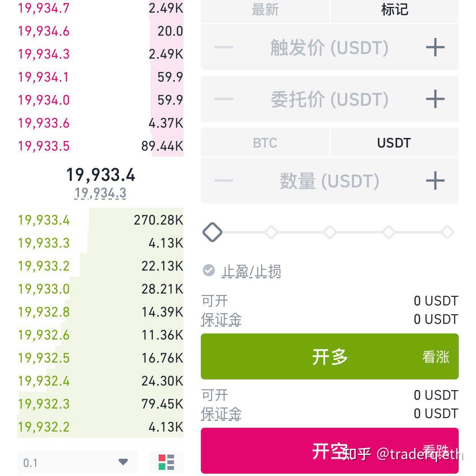Viewport: 476px width, 476px height.
Task: Open the 止损 settings link
Action: (x=268, y=271)
